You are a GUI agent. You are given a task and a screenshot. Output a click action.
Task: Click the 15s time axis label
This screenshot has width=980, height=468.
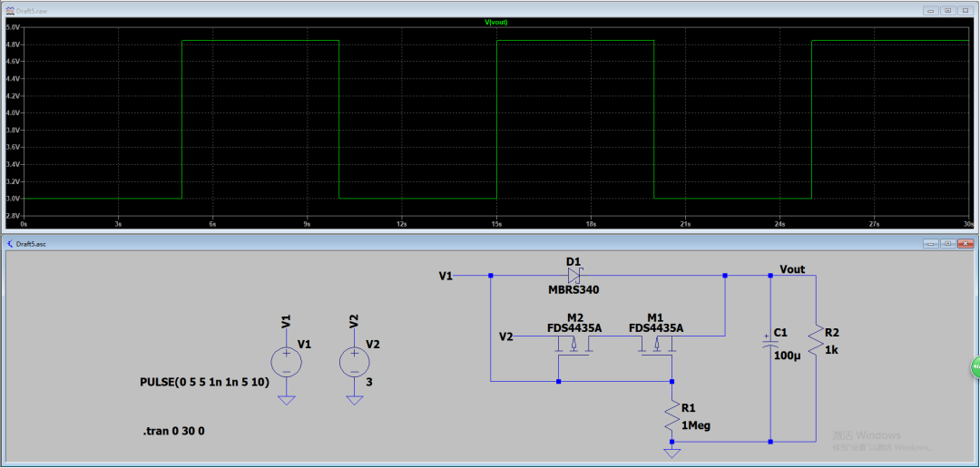point(496,223)
